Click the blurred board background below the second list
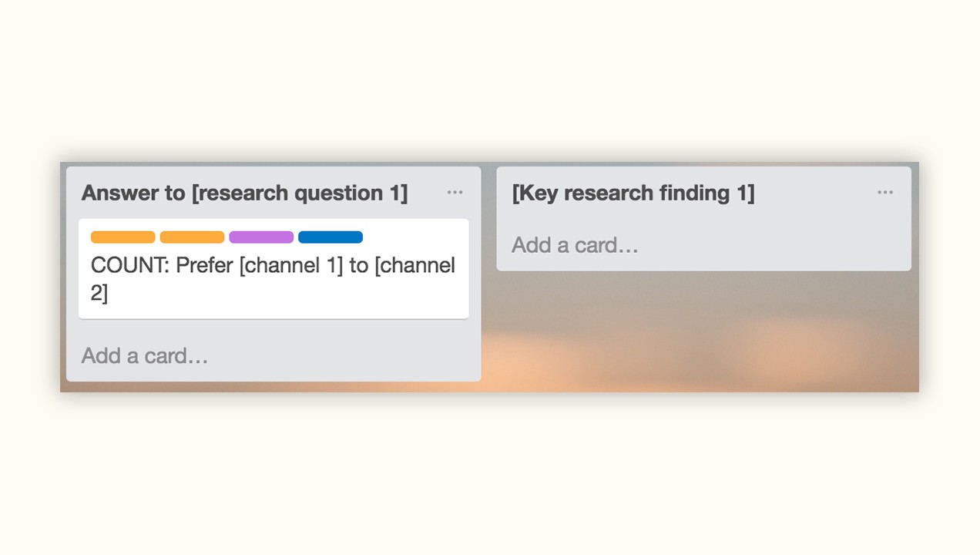This screenshot has width=980, height=555. pyautogui.click(x=703, y=331)
